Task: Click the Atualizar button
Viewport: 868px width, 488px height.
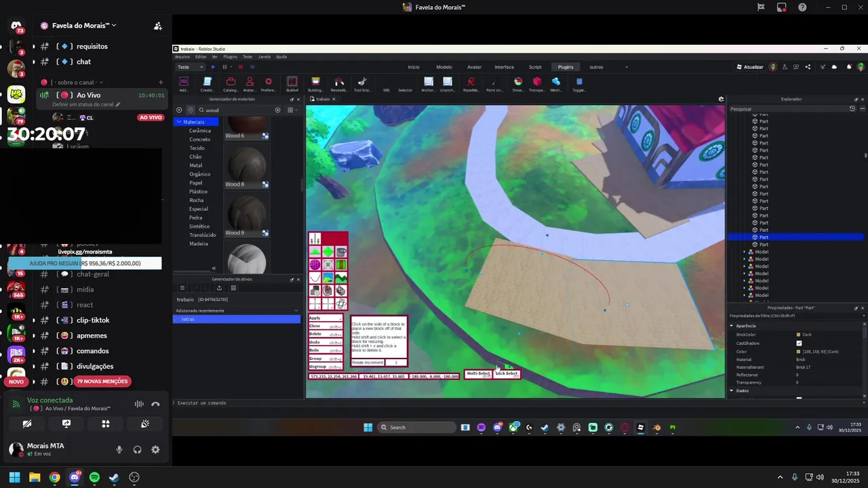Action: point(749,67)
